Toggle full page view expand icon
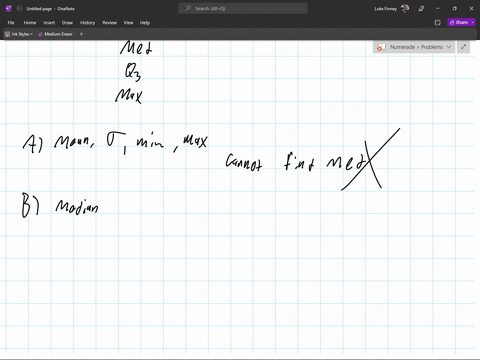The height and width of the screenshot is (360, 480). coord(463,47)
